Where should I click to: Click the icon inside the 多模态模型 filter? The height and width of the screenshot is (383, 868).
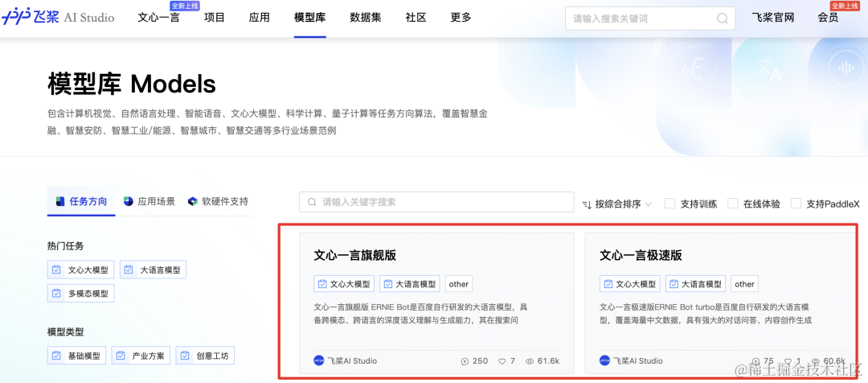tap(56, 293)
